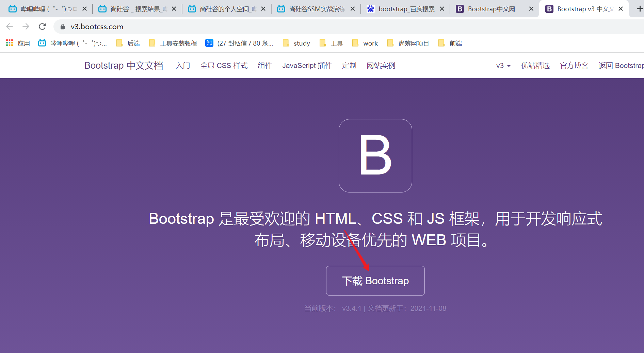This screenshot has width=644, height=353.
Task: Close the 尚硅谷SSM实战演练 tab
Action: (353, 9)
